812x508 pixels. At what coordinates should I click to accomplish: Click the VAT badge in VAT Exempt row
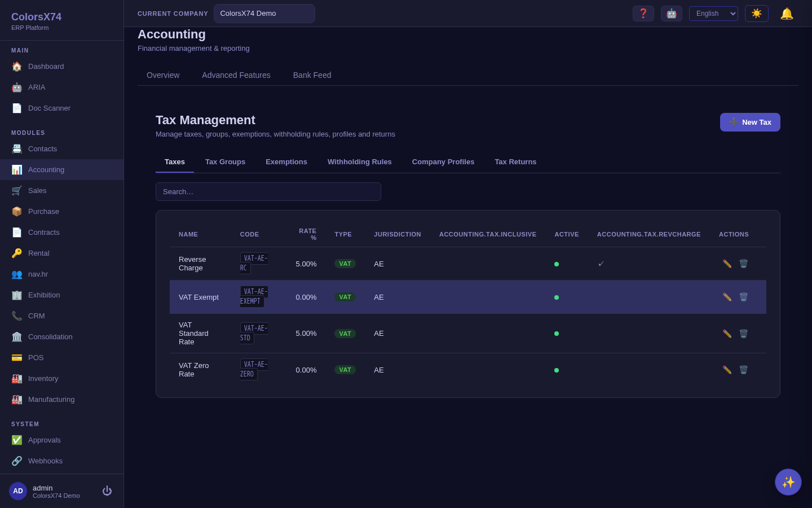345,297
